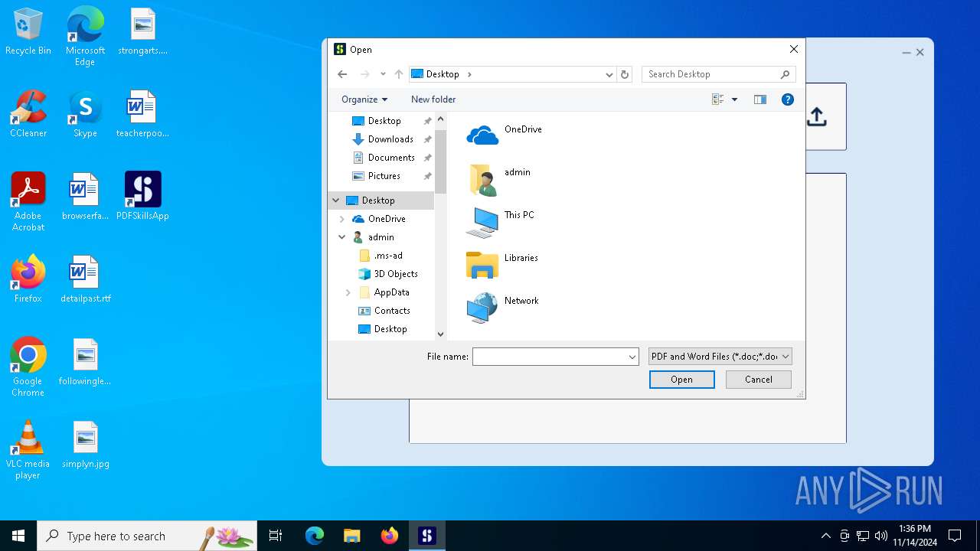This screenshot has height=551, width=980.
Task: Select the Adobe Acrobat desktop shortcut
Action: (x=28, y=202)
